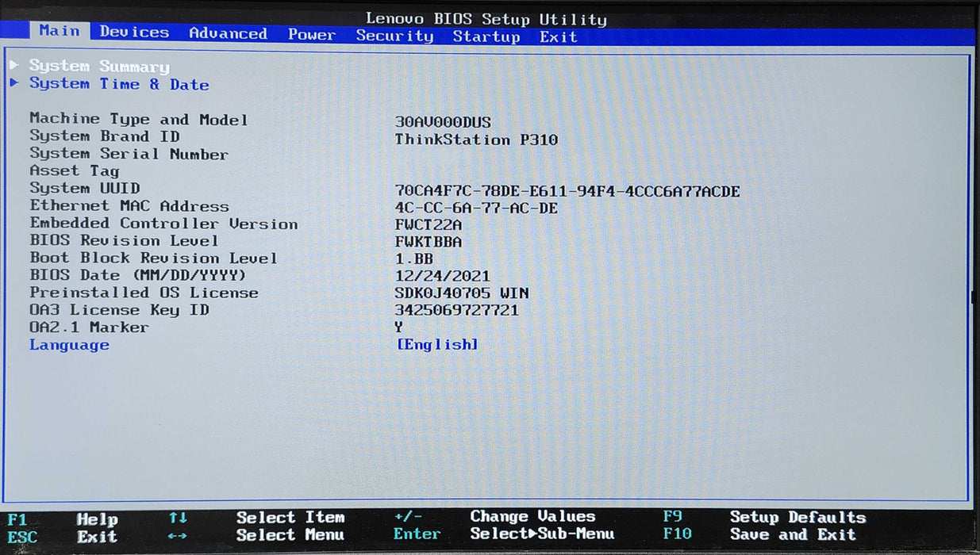Screen dimensions: 980x555
Task: Open the Exit tab
Action: [559, 37]
